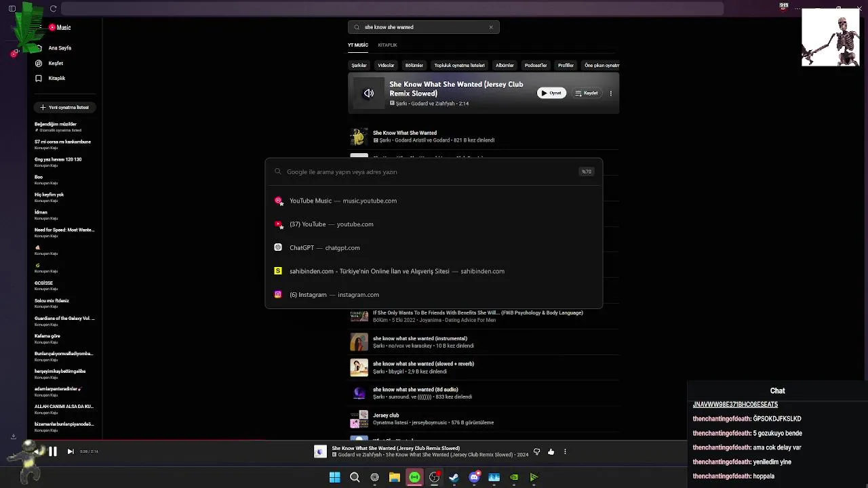The height and width of the screenshot is (488, 868).
Task: Open File Explorer from taskbar
Action: click(x=394, y=477)
